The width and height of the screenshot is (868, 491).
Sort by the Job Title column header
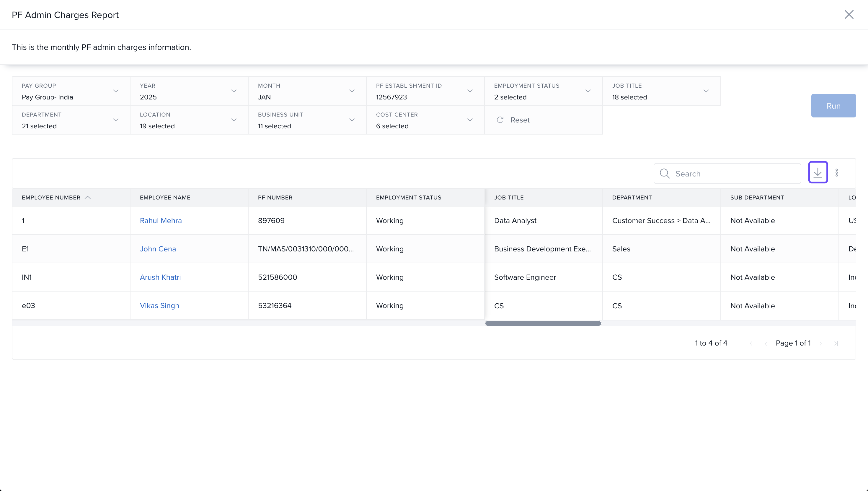(x=509, y=198)
